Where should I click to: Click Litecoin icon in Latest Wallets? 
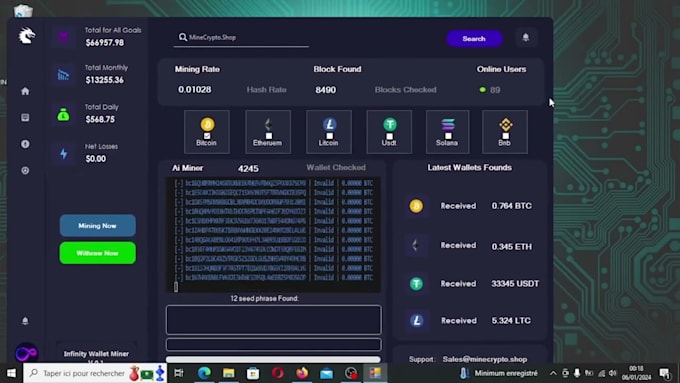coord(417,321)
